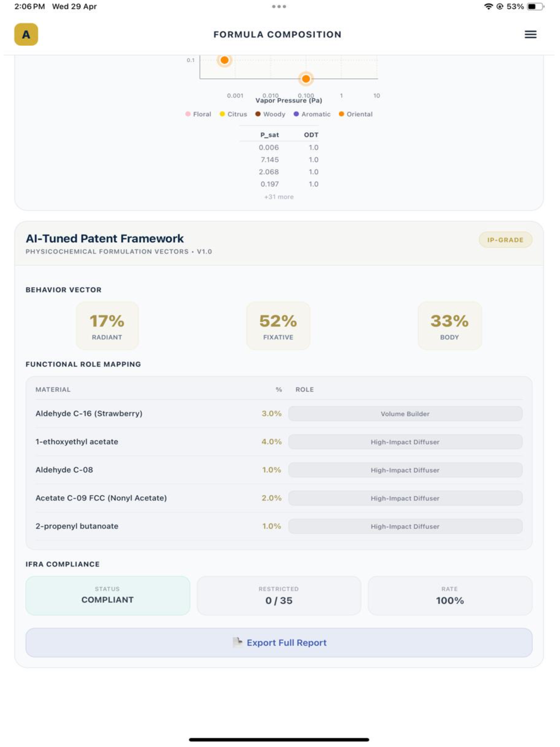Screen dimensions: 560x747
Task: Toggle the Floral legend series
Action: pos(198,114)
